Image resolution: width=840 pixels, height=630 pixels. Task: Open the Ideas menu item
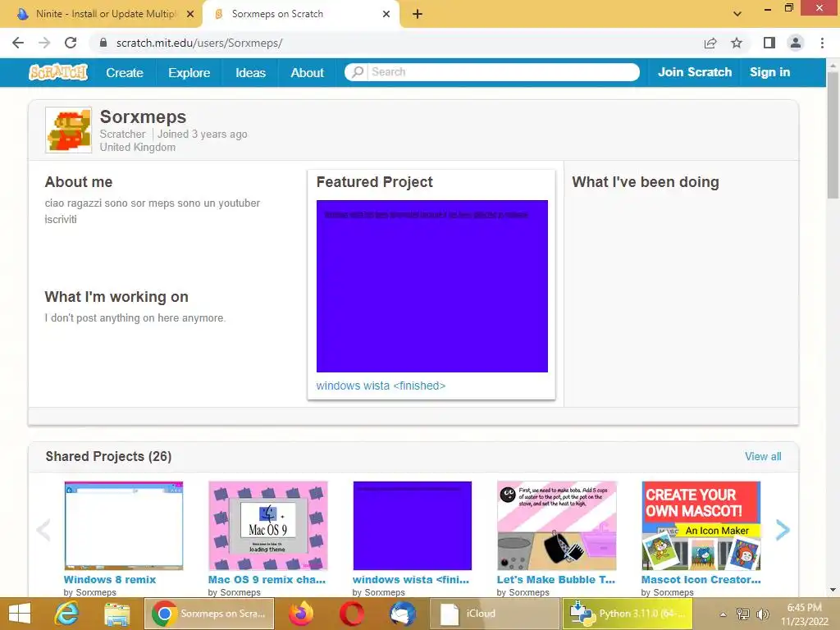250,72
